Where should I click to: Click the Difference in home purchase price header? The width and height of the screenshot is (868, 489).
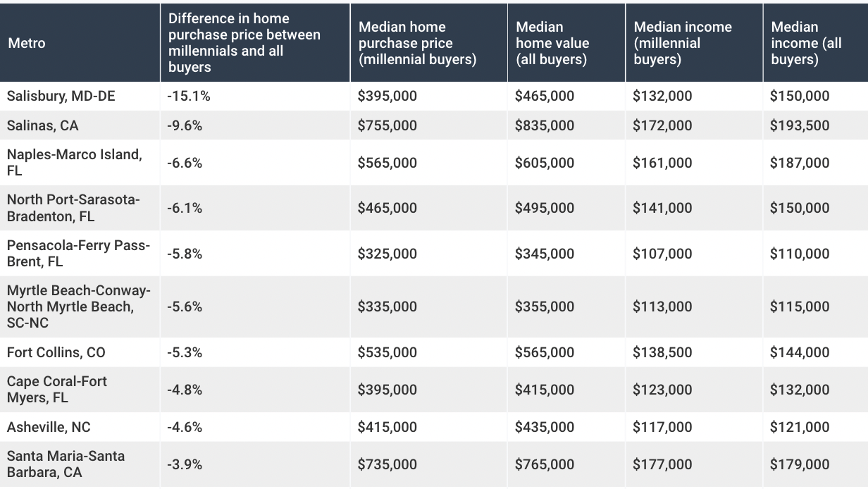tap(244, 43)
